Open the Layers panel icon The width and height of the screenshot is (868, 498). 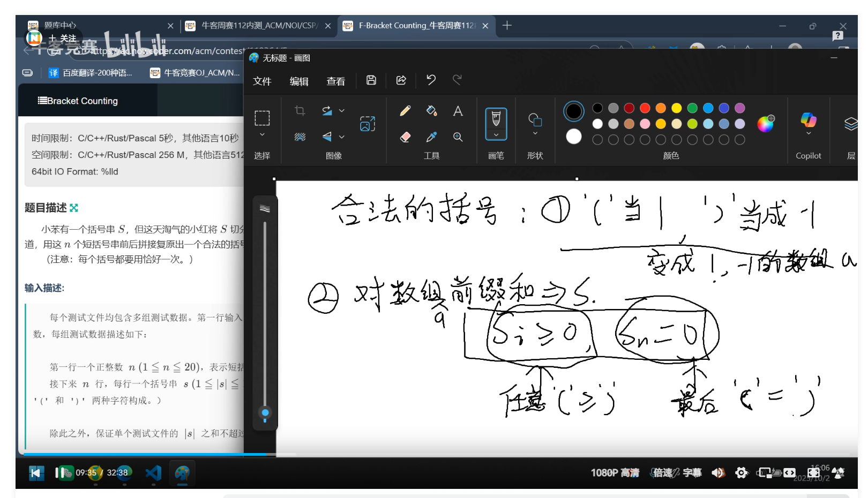click(x=851, y=124)
